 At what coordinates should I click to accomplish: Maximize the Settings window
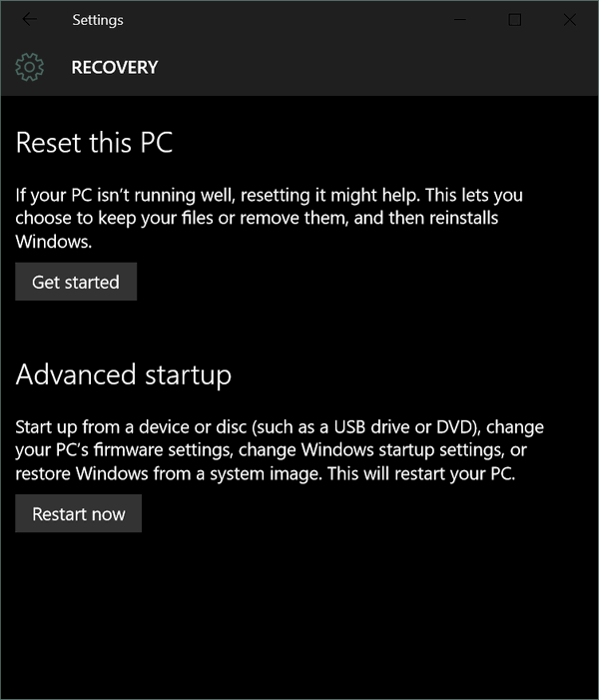coord(514,20)
